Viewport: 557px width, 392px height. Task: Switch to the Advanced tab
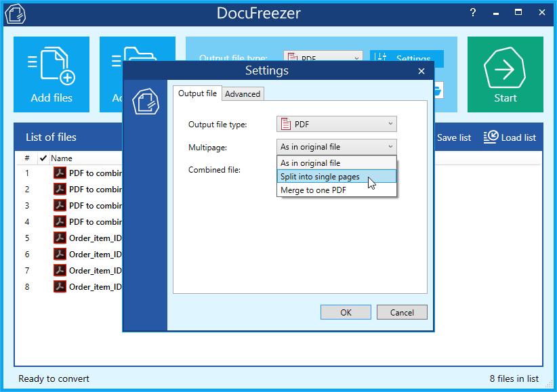tap(243, 93)
